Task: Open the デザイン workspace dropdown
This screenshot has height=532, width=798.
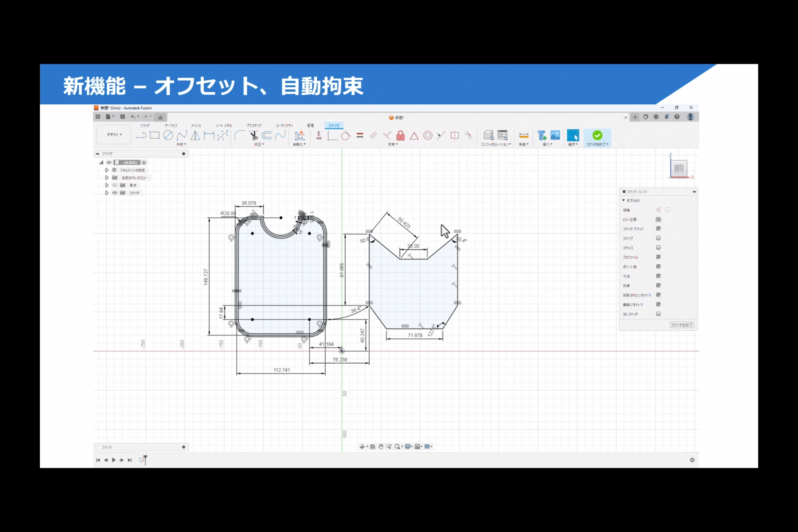Action: (x=114, y=135)
